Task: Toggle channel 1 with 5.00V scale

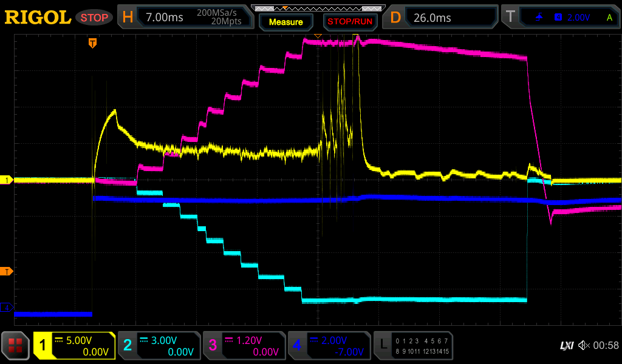Action: (74, 346)
